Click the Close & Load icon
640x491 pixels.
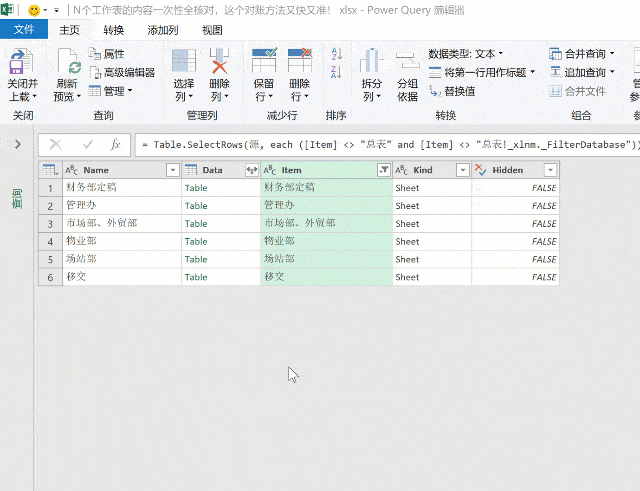pos(20,61)
